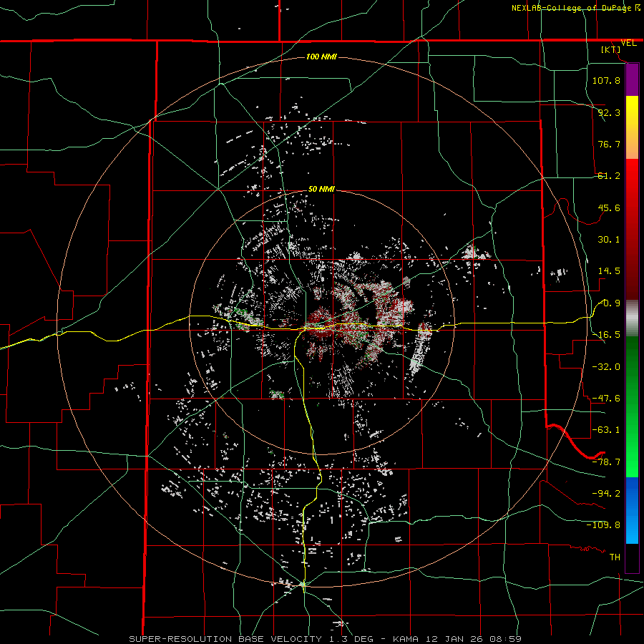Click the blue segment of velocity color bar

[632, 510]
